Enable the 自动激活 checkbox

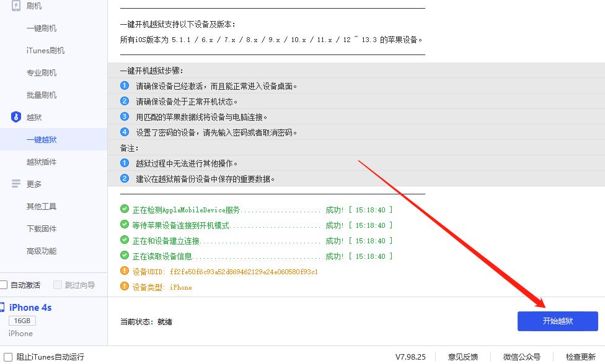pos(4,285)
